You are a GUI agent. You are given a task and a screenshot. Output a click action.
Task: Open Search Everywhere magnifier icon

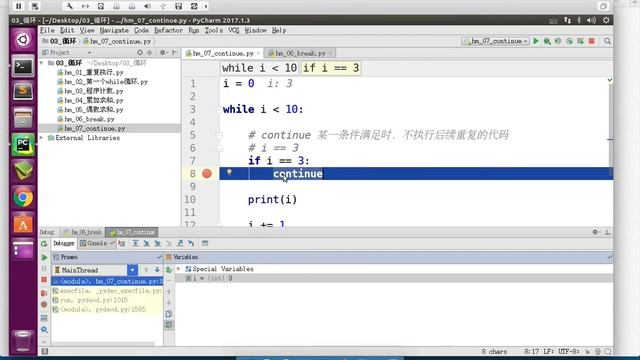click(607, 41)
